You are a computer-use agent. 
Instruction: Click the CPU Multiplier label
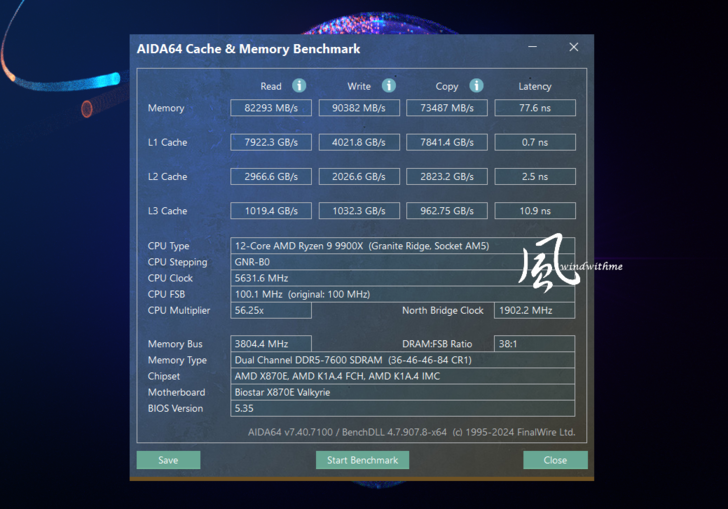[179, 311]
